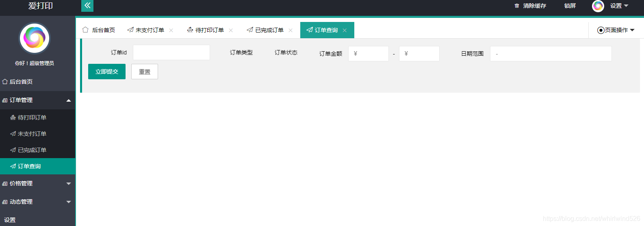Collapse sidebar with double-chevron icon
The image size is (644, 226).
coord(87,6)
